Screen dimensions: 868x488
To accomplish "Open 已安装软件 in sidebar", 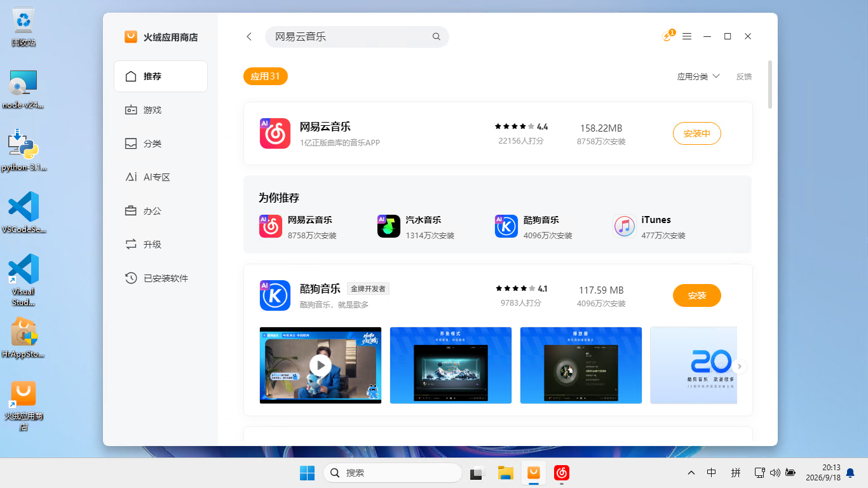I will click(161, 278).
